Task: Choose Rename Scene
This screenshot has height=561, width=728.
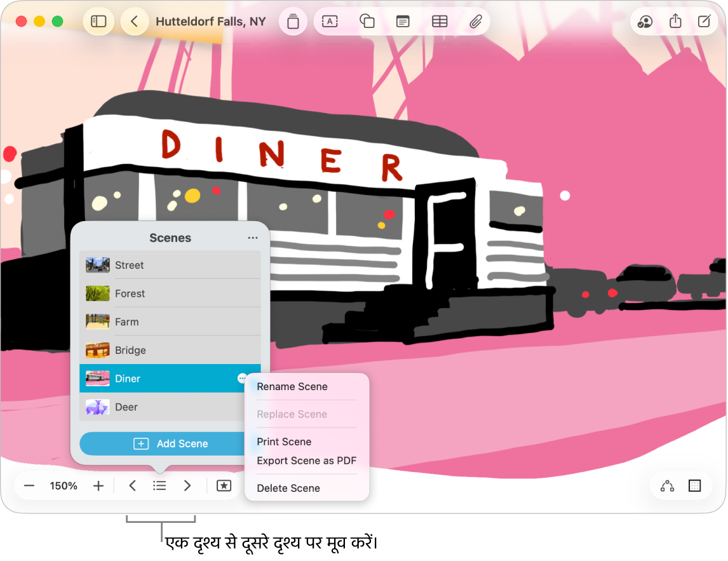Action: (x=292, y=386)
